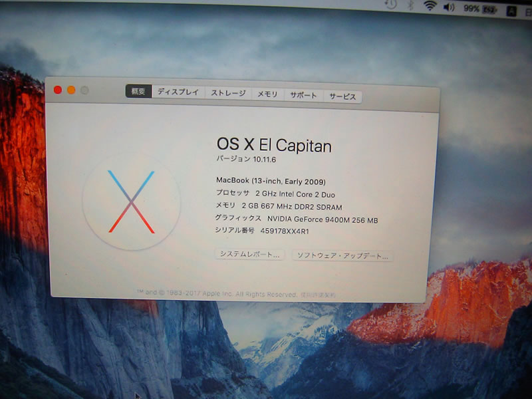Open the Time Machine menu bar icon
The height and width of the screenshot is (399, 532).
pyautogui.click(x=391, y=4)
